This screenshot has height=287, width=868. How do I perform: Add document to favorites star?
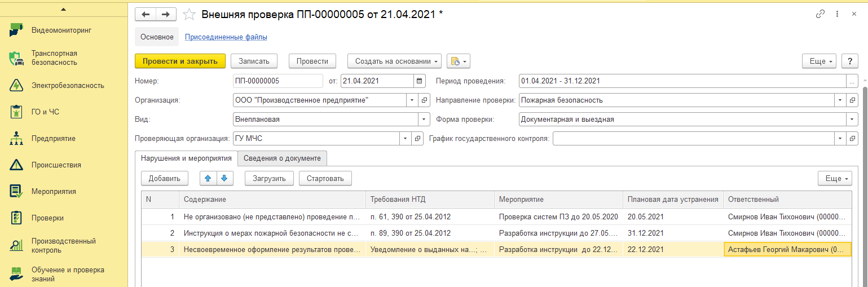tap(190, 15)
